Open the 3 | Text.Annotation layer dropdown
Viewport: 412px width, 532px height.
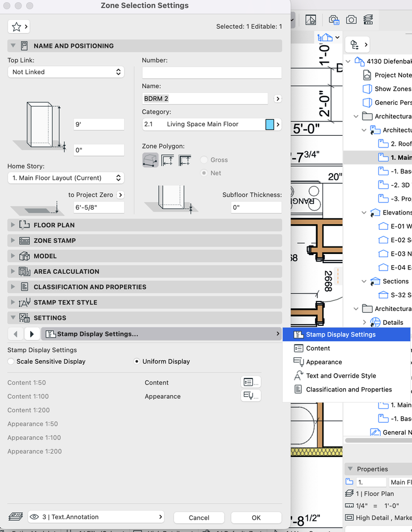96,517
